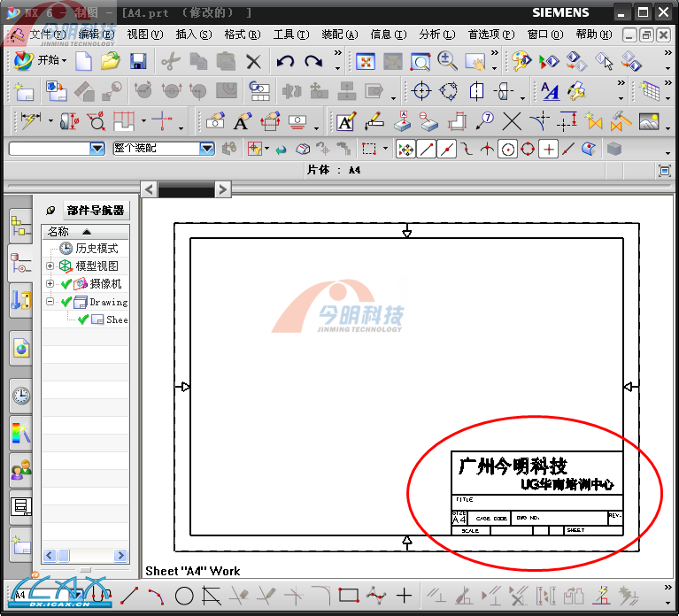
Task: Toggle Mid Point snap option
Action: [x=446, y=150]
